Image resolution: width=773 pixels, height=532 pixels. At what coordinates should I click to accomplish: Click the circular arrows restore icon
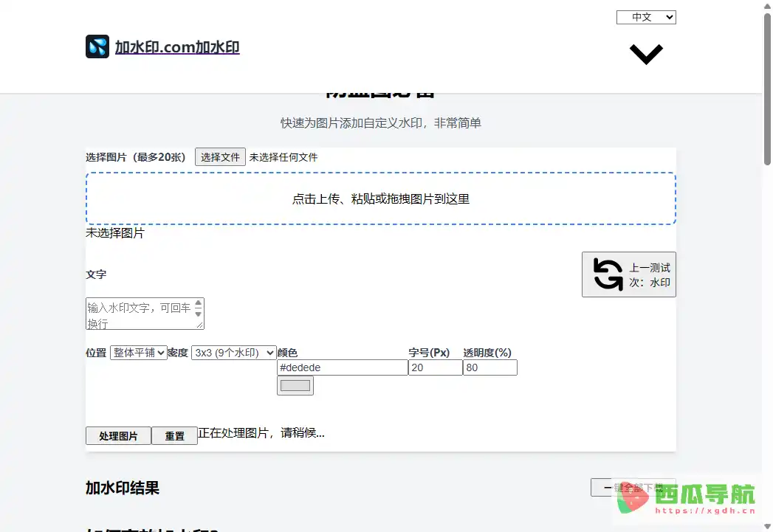pyautogui.click(x=608, y=274)
